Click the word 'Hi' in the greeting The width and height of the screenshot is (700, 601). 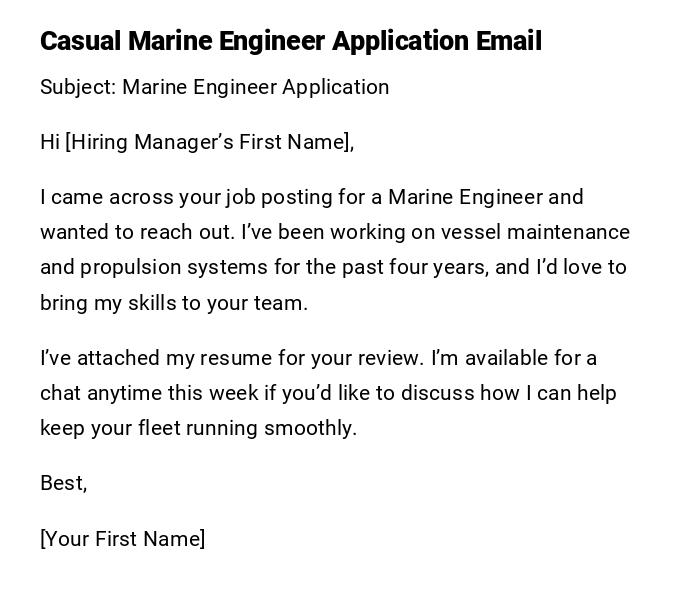tap(50, 142)
